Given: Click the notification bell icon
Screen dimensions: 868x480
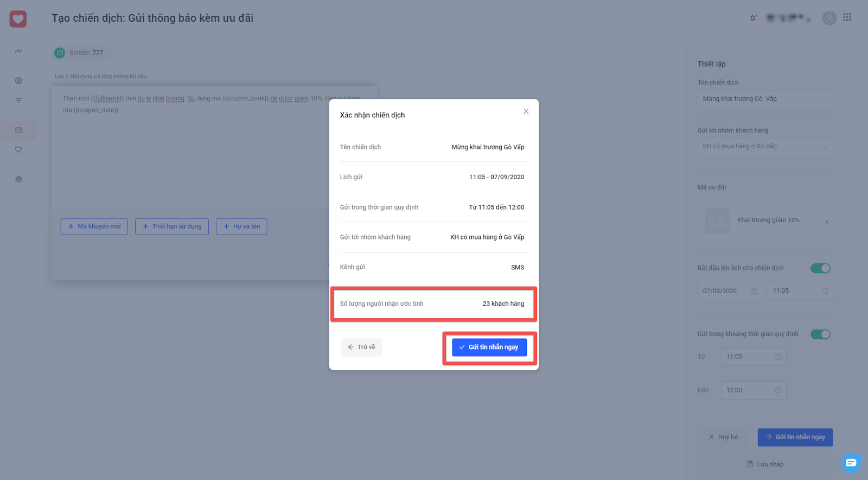Looking at the screenshot, I should pos(753,18).
